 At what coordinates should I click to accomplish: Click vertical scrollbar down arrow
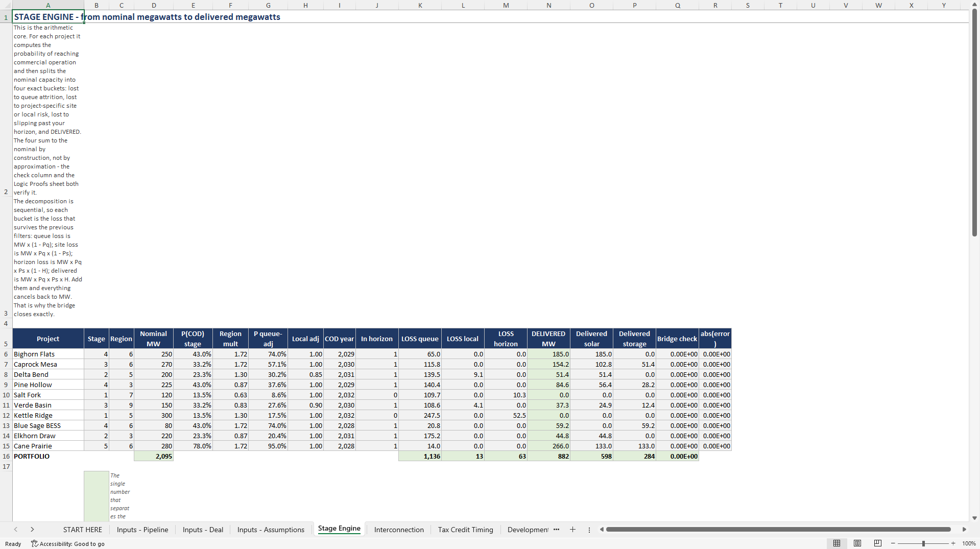pos(974,518)
